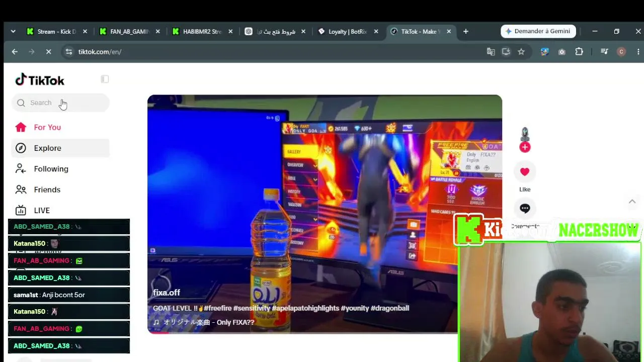Collapse the TikTok sidebar panel
Screen dimensions: 644x362
(105, 79)
